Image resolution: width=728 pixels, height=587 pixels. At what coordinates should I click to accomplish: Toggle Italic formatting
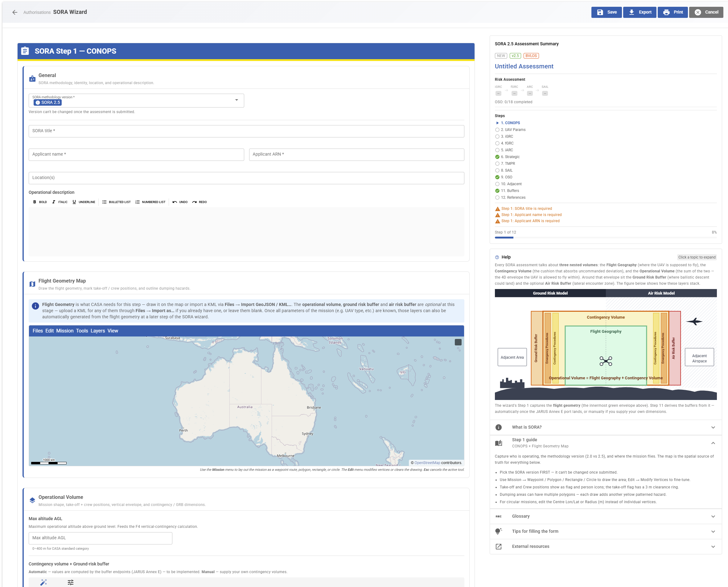pos(60,202)
